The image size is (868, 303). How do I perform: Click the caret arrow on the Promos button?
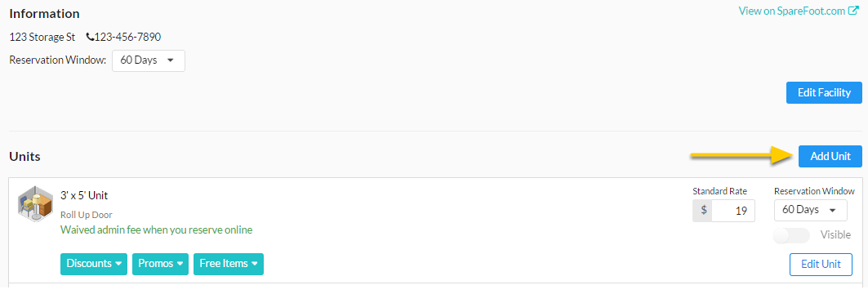pos(180,265)
